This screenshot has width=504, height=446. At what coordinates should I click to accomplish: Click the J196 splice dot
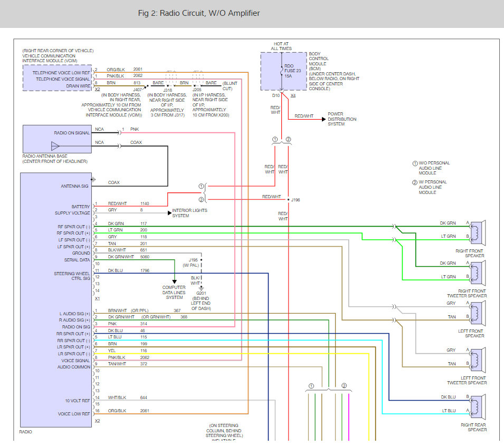pyautogui.click(x=288, y=200)
